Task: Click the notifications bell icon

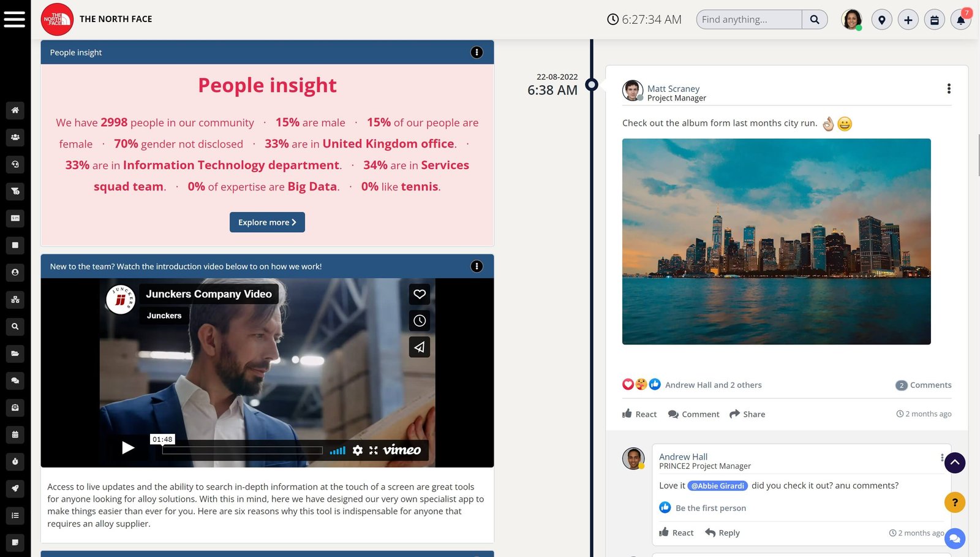Action: [x=960, y=20]
